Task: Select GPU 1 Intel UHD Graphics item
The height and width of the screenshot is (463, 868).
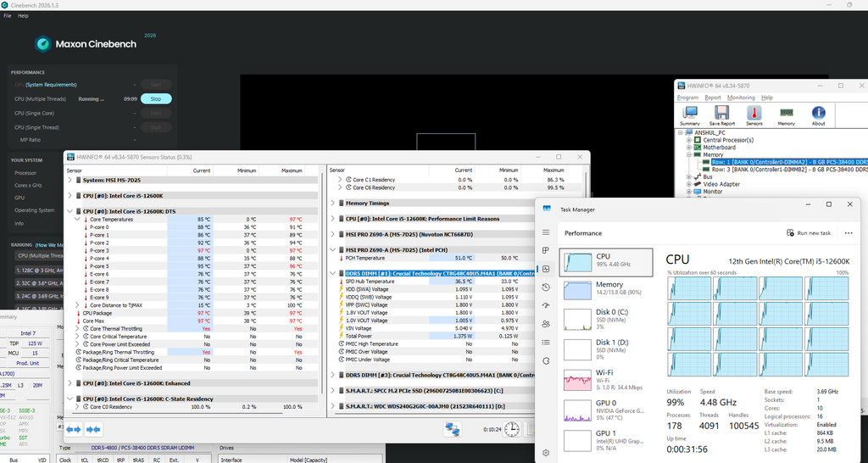Action: coord(606,442)
